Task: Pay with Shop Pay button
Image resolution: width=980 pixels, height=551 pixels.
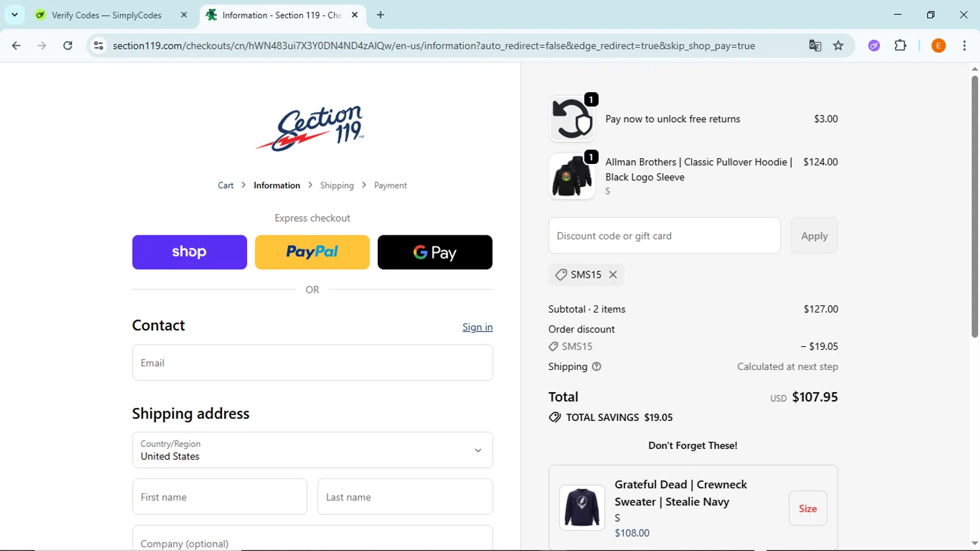Action: [x=189, y=252]
